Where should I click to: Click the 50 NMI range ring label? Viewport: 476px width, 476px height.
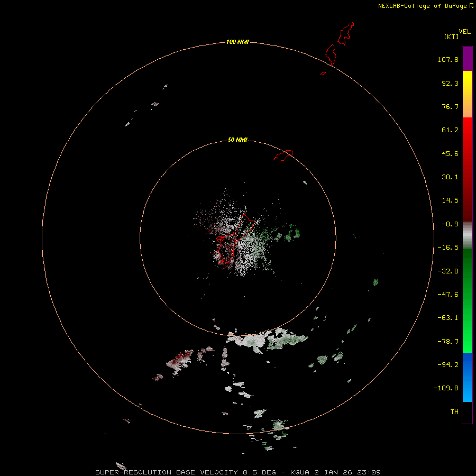[237, 140]
